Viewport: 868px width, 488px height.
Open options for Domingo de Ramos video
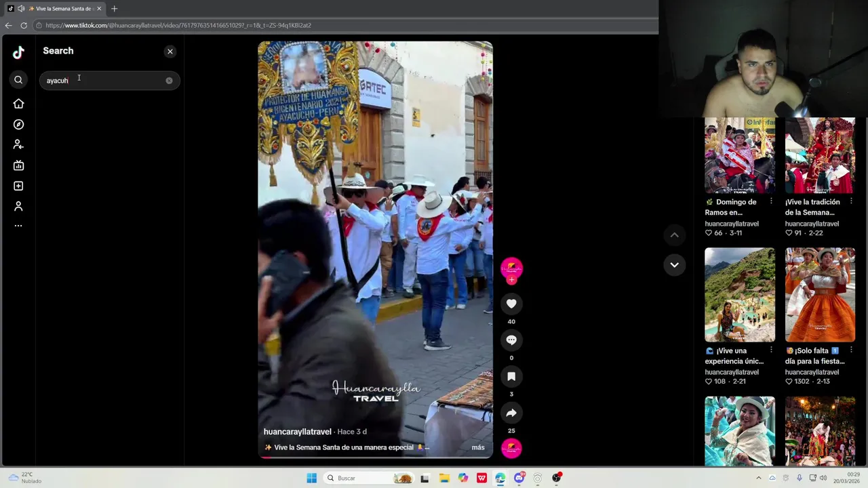point(771,201)
